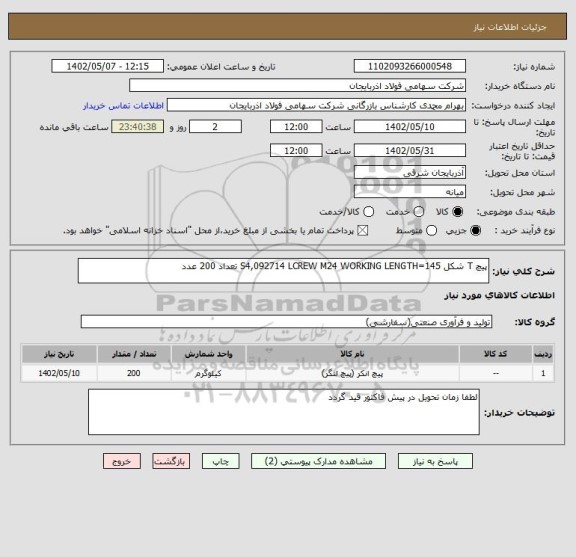
Task: Click the پیچ انکر (پیچ لنگر) item cell
Action: (352, 373)
